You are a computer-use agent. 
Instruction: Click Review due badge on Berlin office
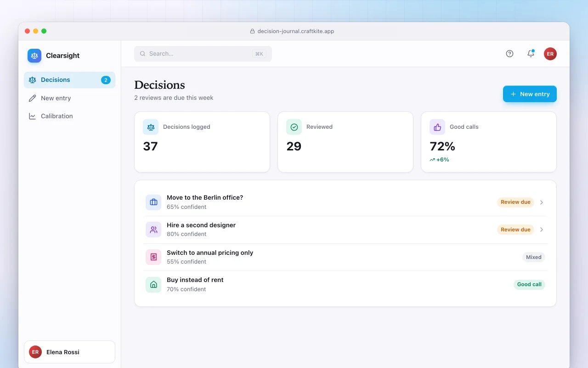coord(515,202)
